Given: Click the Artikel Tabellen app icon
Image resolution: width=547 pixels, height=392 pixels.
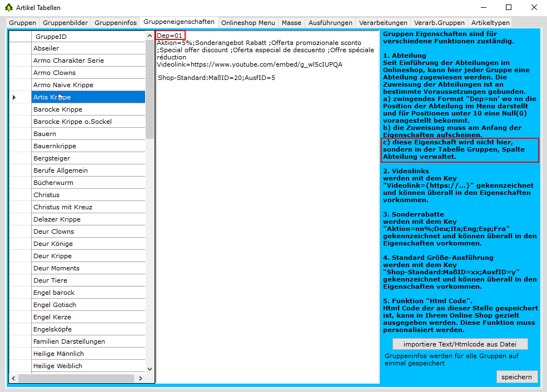Looking at the screenshot, I should 8,8.
